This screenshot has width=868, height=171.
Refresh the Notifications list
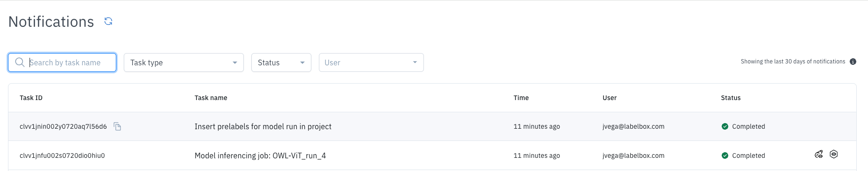108,21
